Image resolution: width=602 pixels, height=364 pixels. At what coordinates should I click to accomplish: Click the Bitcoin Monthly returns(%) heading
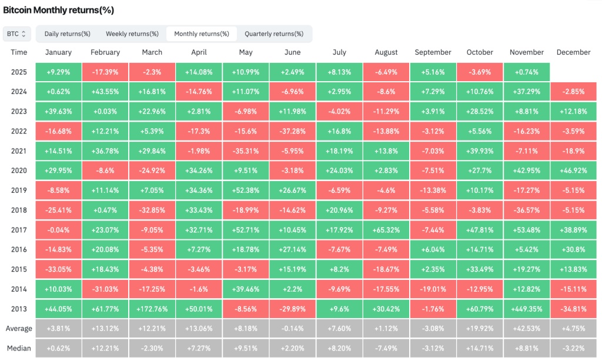59,10
